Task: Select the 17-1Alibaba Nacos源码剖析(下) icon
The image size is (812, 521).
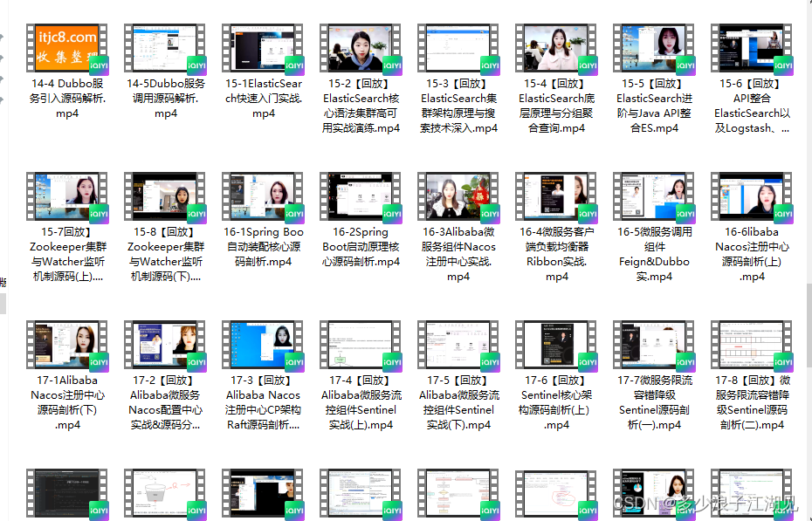Action: (x=67, y=345)
